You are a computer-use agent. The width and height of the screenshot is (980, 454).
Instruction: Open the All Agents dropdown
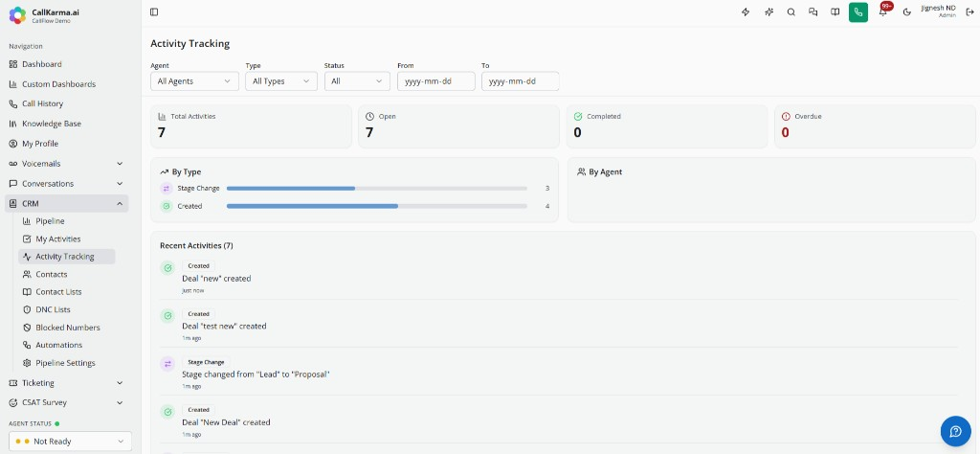pos(194,81)
